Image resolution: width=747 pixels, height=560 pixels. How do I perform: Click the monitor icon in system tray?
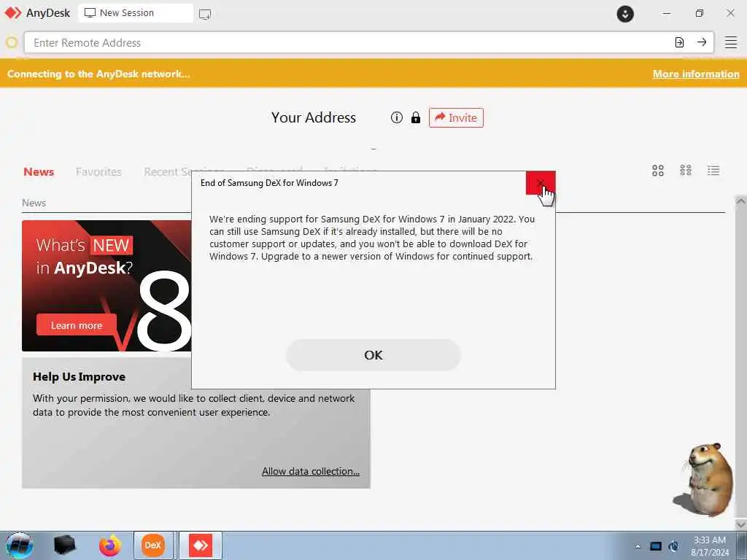656,546
